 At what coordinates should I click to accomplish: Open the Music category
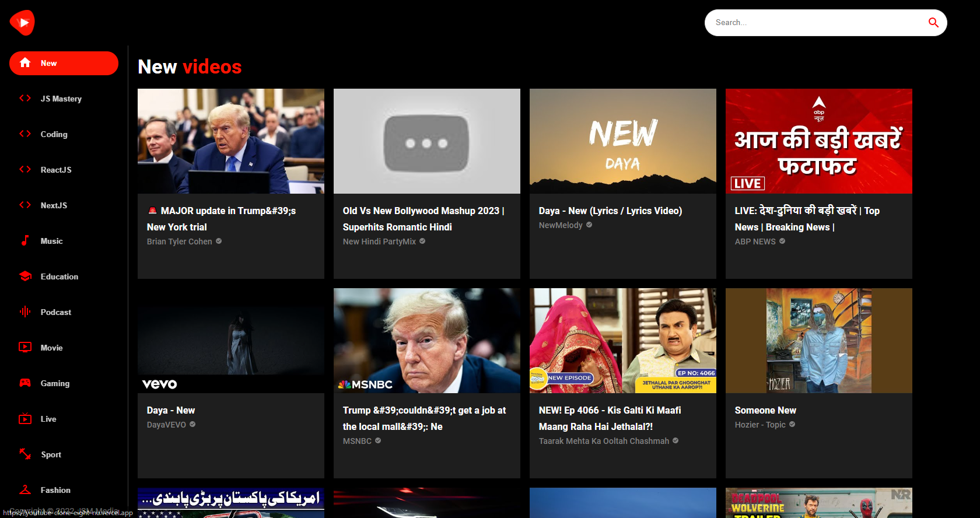[64, 241]
